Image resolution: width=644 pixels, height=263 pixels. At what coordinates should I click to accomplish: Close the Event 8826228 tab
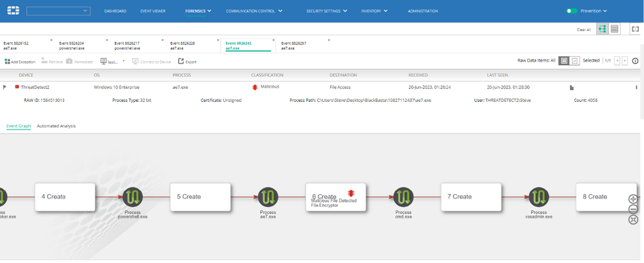pos(218,40)
